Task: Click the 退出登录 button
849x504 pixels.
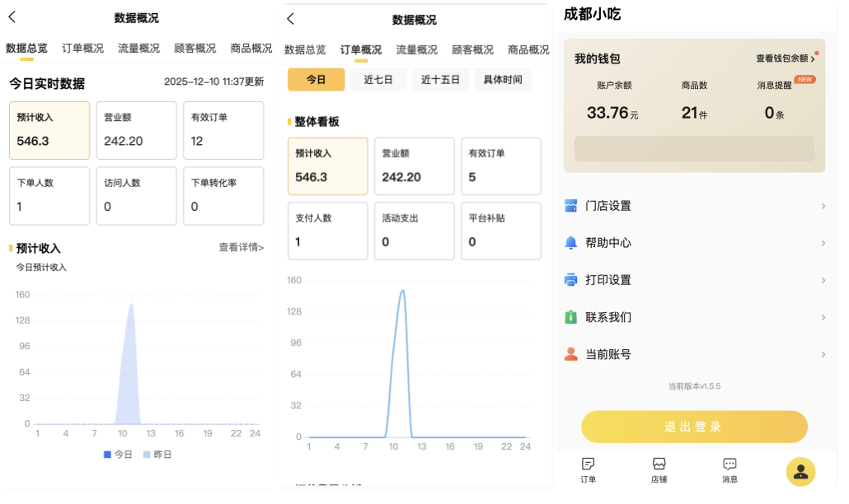Action: click(694, 427)
